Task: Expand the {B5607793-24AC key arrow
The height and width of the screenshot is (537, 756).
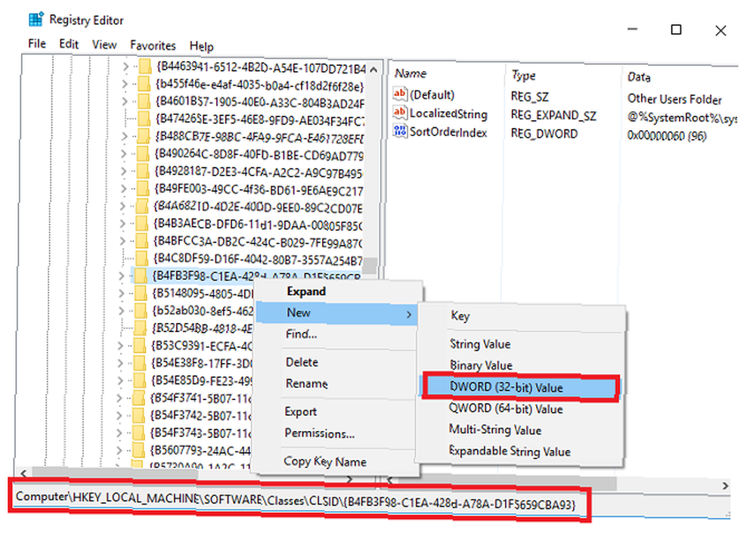Action: pos(119,451)
